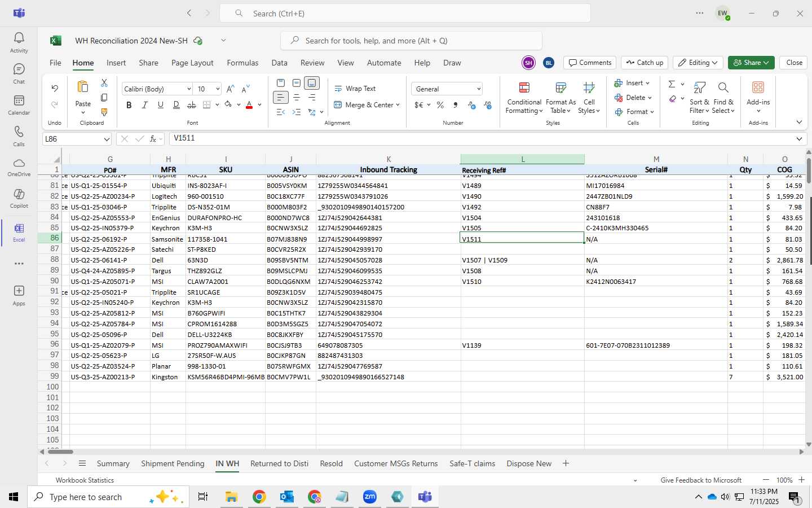This screenshot has width=812, height=508.
Task: Open the Formulas ribbon tab
Action: [x=242, y=63]
